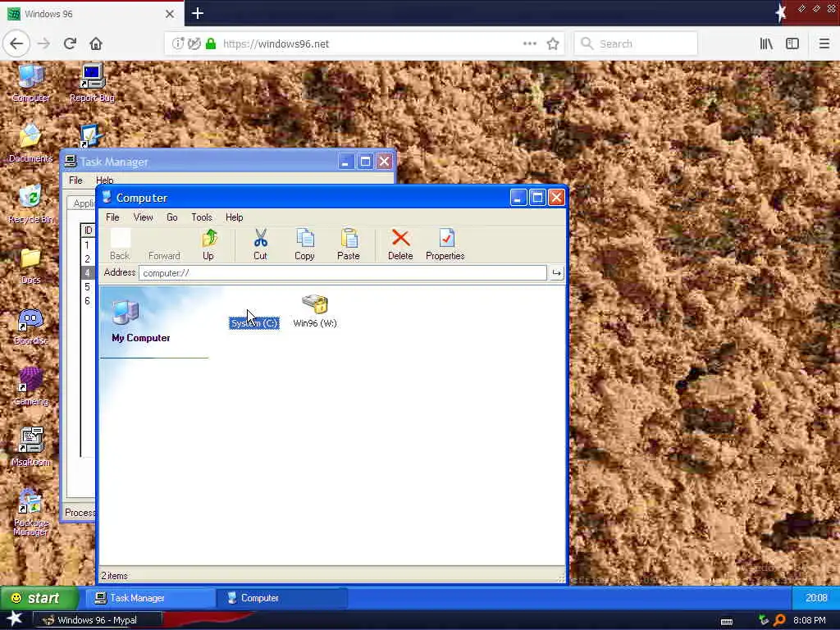This screenshot has width=840, height=630.
Task: Select process row 1 in Task Manager
Action: pyautogui.click(x=87, y=245)
